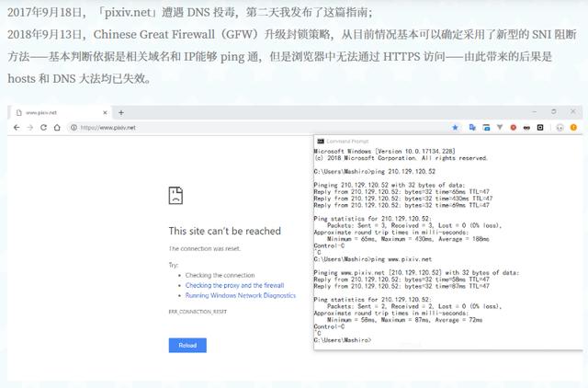Open Running Windows Network Diagnostics link
The height and width of the screenshot is (388, 588).
241,295
